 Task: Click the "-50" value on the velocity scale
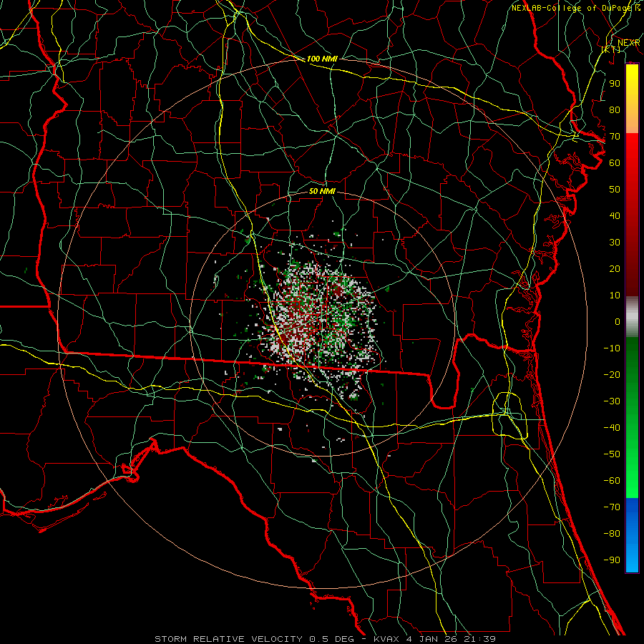click(x=612, y=454)
